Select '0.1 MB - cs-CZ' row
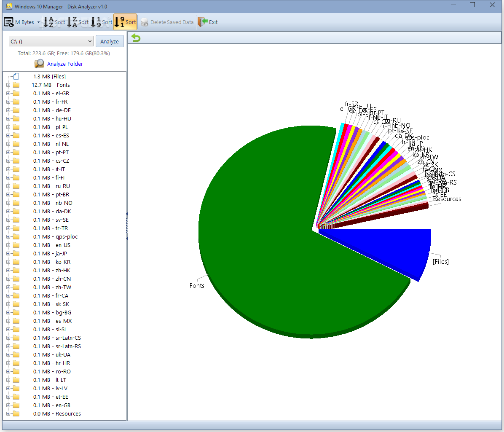Screen dimensions: 504x432 tap(51, 161)
